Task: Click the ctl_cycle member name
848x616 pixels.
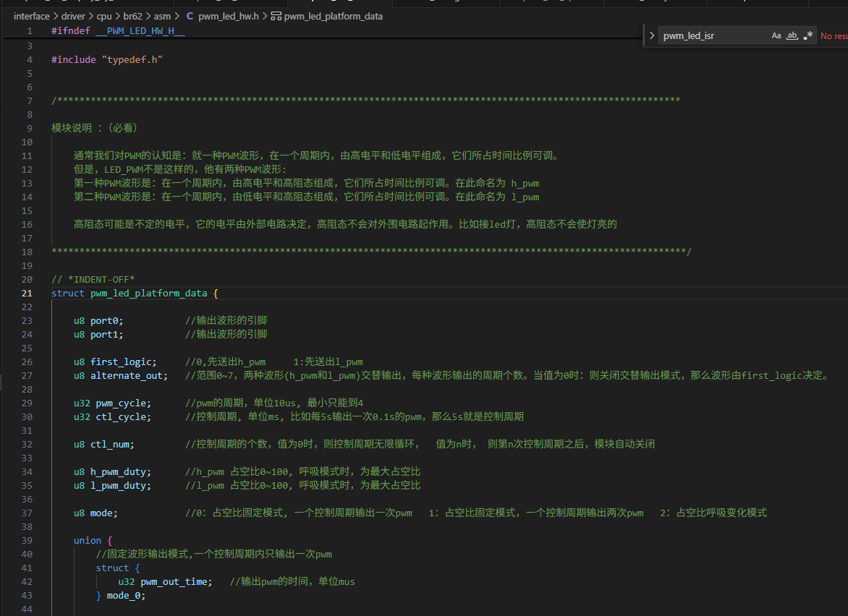Action: 122,417
